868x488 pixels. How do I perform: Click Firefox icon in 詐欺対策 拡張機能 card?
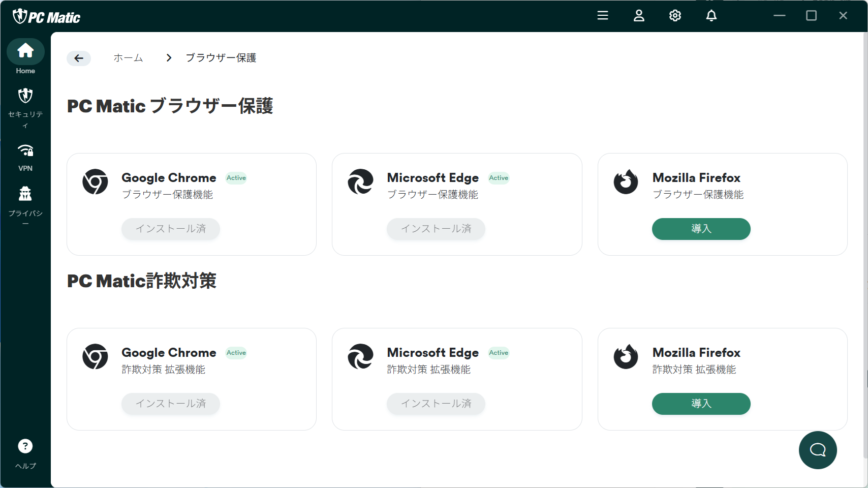pyautogui.click(x=626, y=357)
